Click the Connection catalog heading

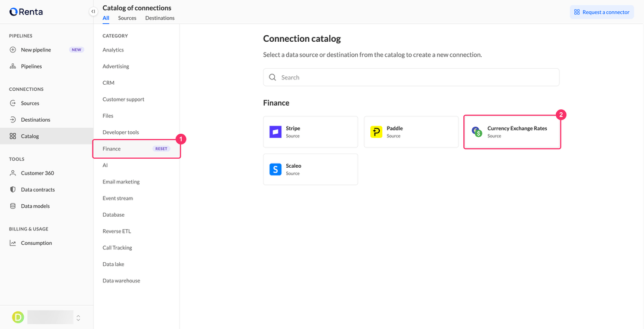(x=302, y=39)
